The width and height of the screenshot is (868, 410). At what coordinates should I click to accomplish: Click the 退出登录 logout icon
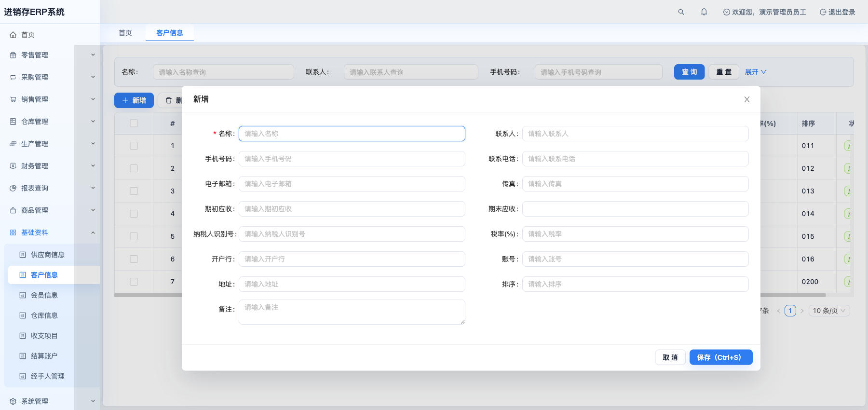[823, 12]
